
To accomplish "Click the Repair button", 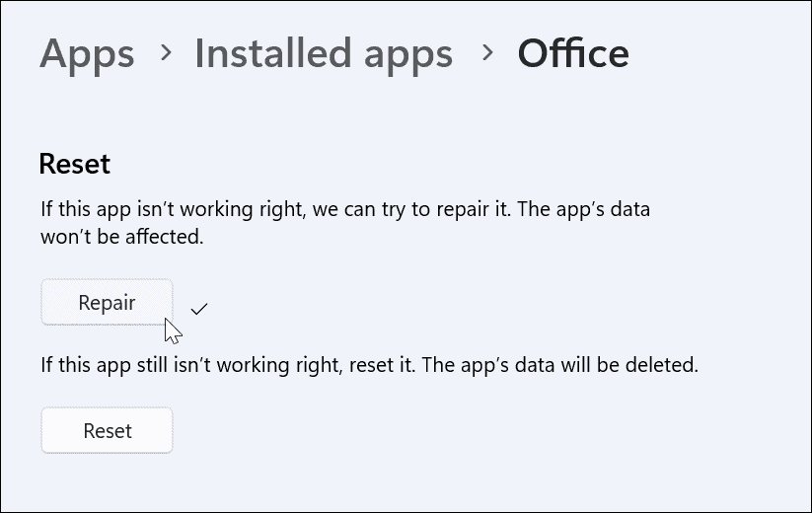I will pyautogui.click(x=107, y=302).
